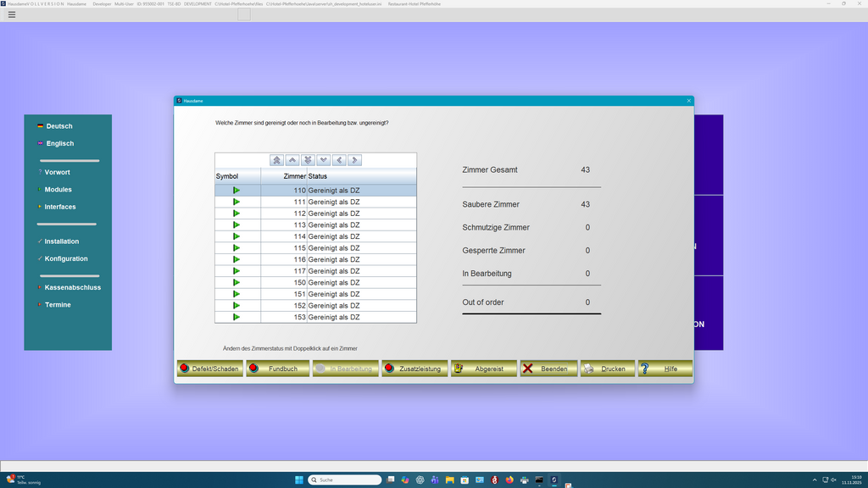Move up one row with single up-arrow icon
868x488 pixels.
(x=292, y=159)
